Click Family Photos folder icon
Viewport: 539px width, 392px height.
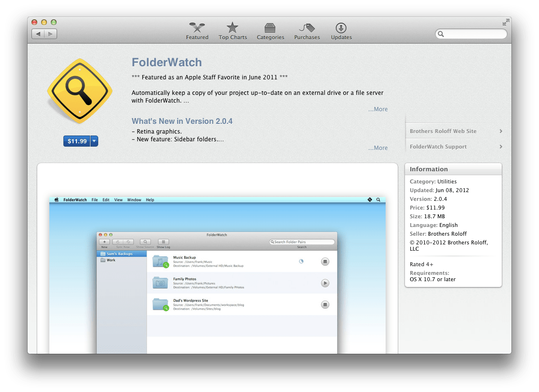pos(160,283)
